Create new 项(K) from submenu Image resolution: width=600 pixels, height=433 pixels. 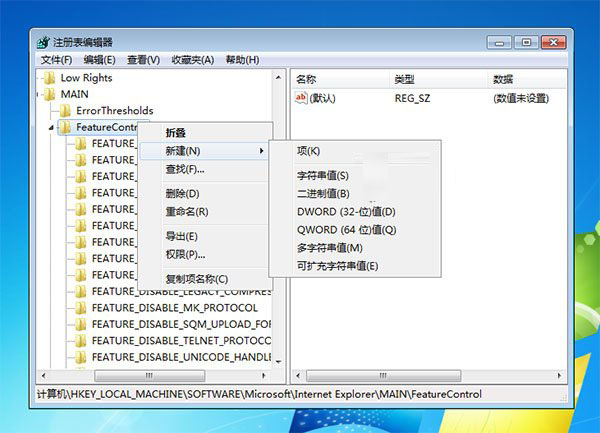pyautogui.click(x=355, y=151)
